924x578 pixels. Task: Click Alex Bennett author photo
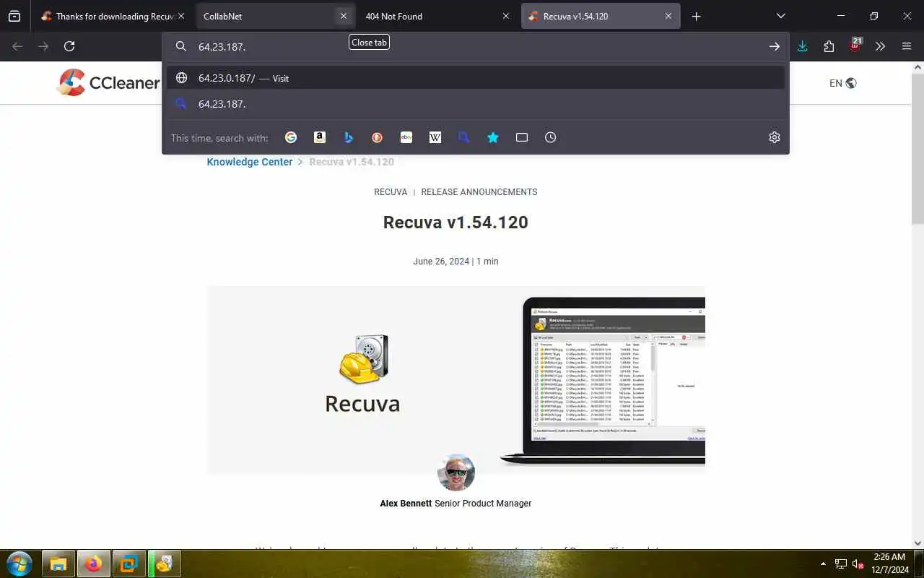[x=456, y=473]
